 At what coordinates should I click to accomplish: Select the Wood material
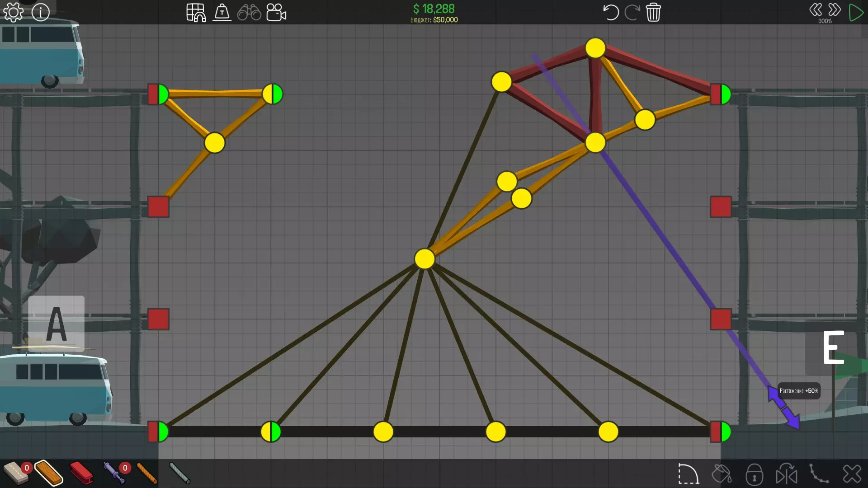pyautogui.click(x=48, y=473)
